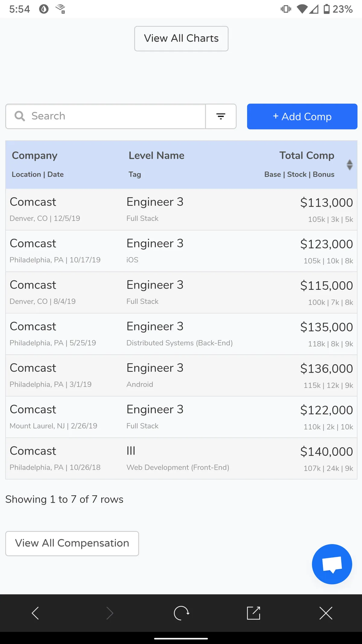Click the View All Charts button

tap(181, 39)
